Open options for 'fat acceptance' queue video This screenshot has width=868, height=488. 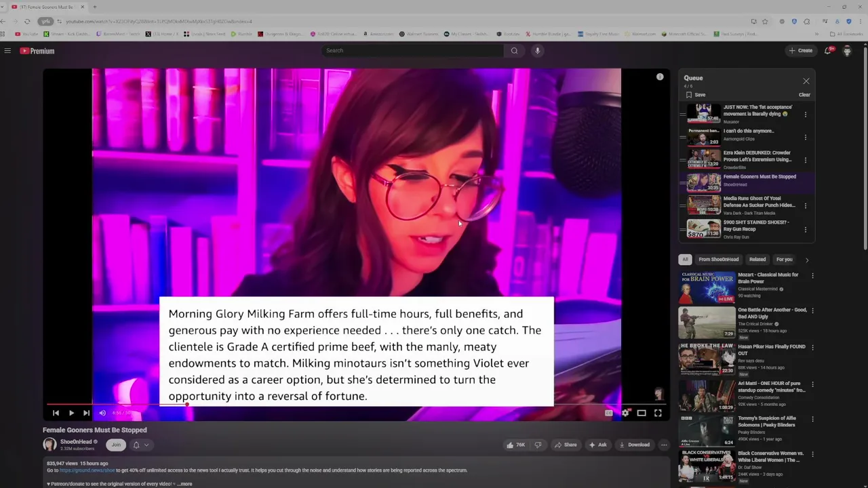806,115
